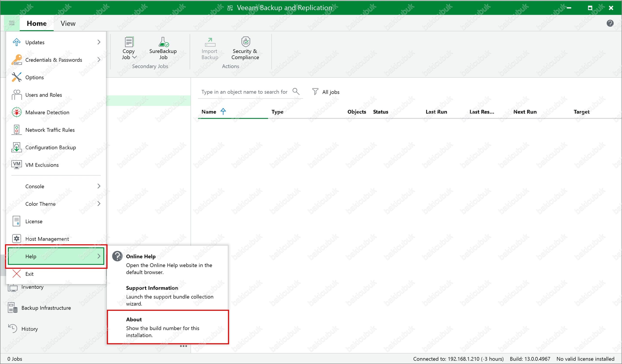The image size is (622, 364).
Task: Click 'No valid license installed' status text
Action: pyautogui.click(x=585, y=359)
